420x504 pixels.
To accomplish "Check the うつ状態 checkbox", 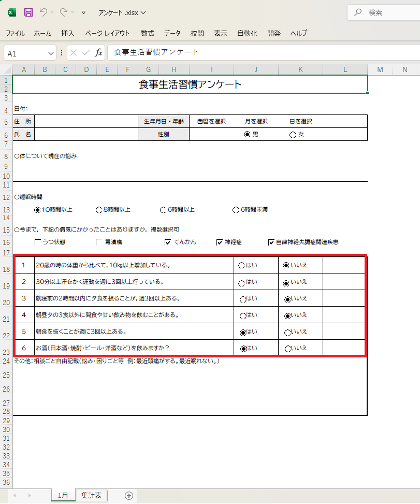I will pos(38,242).
